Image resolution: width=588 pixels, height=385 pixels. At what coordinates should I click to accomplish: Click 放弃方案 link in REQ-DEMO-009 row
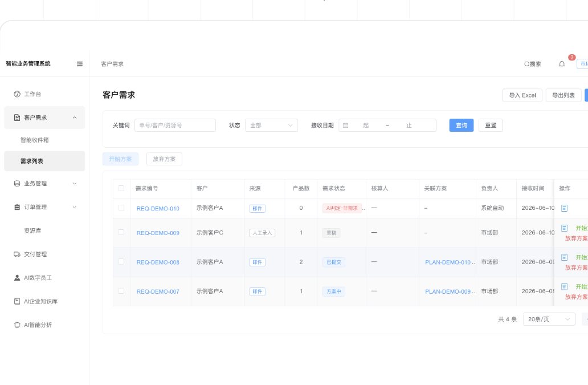coord(577,238)
